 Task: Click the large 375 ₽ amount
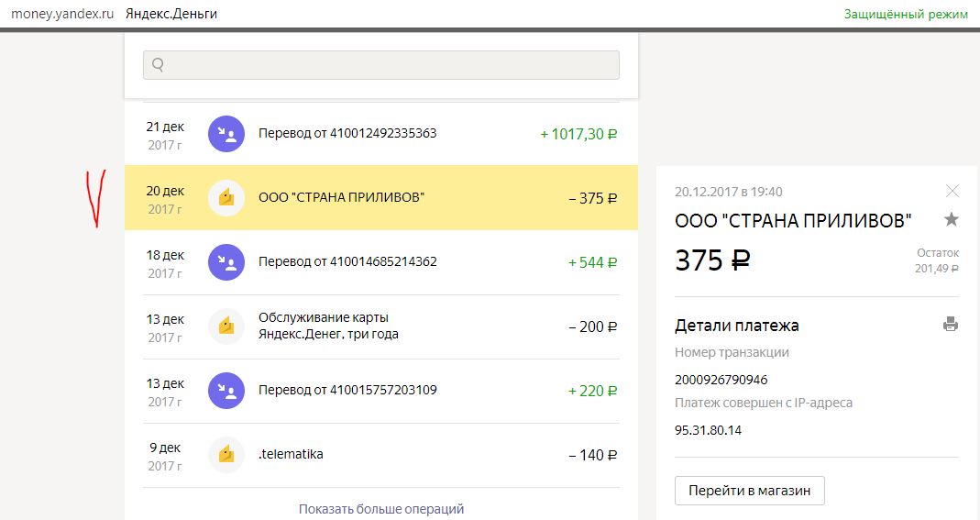[712, 260]
